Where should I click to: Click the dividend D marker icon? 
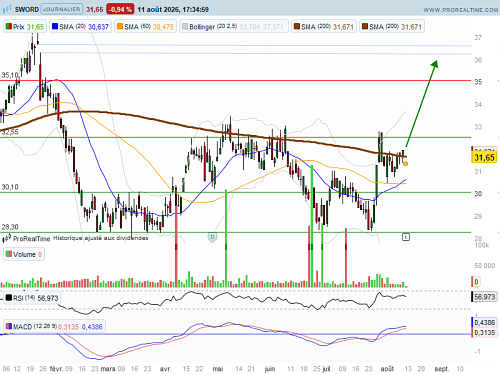click(213, 237)
